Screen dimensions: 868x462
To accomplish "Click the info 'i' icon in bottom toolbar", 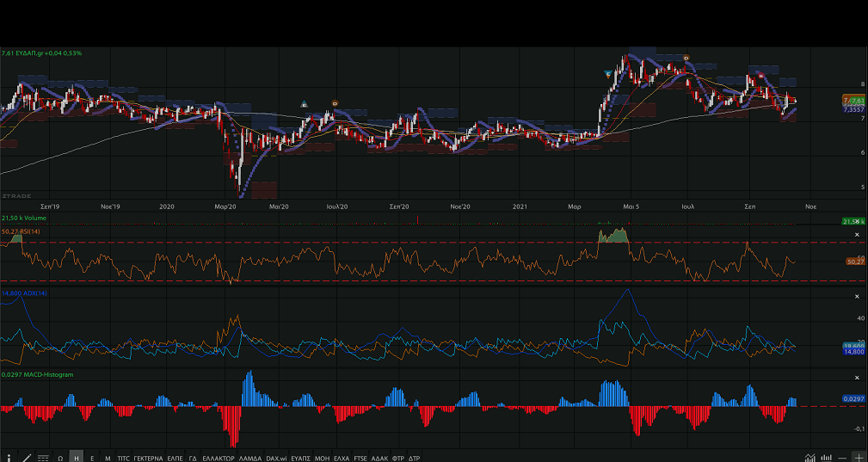I will pyautogui.click(x=9, y=458).
